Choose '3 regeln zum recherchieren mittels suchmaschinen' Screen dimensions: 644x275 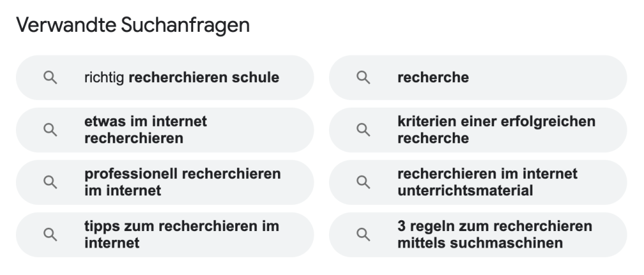pos(495,235)
